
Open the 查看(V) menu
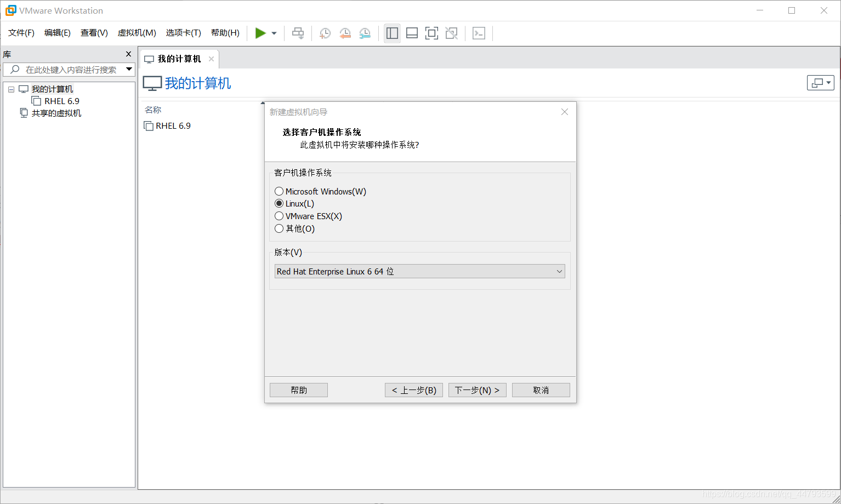coord(94,33)
